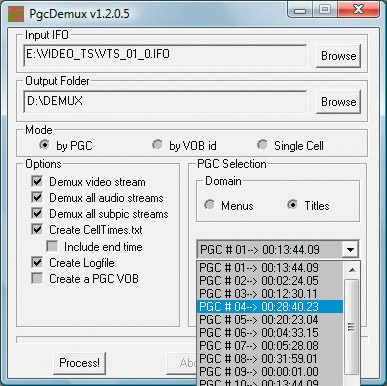Switch domain to Menus
Image resolution: width=387 pixels, height=386 pixels.
(x=209, y=205)
